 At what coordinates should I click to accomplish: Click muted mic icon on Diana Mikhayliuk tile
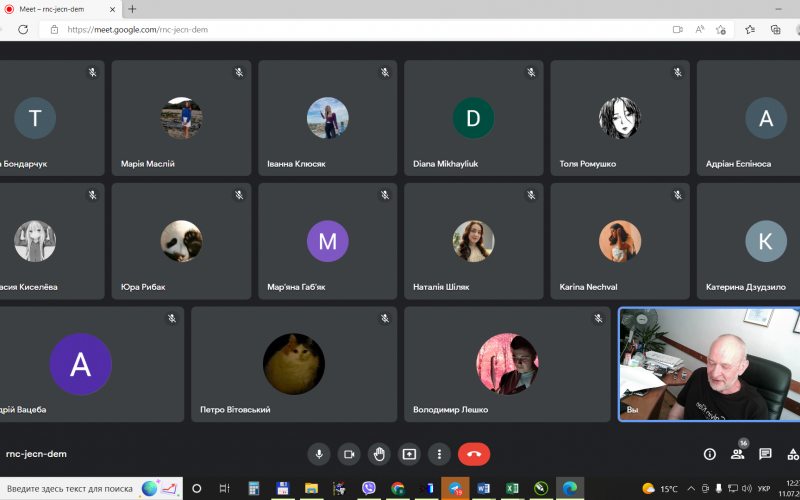[x=531, y=72]
